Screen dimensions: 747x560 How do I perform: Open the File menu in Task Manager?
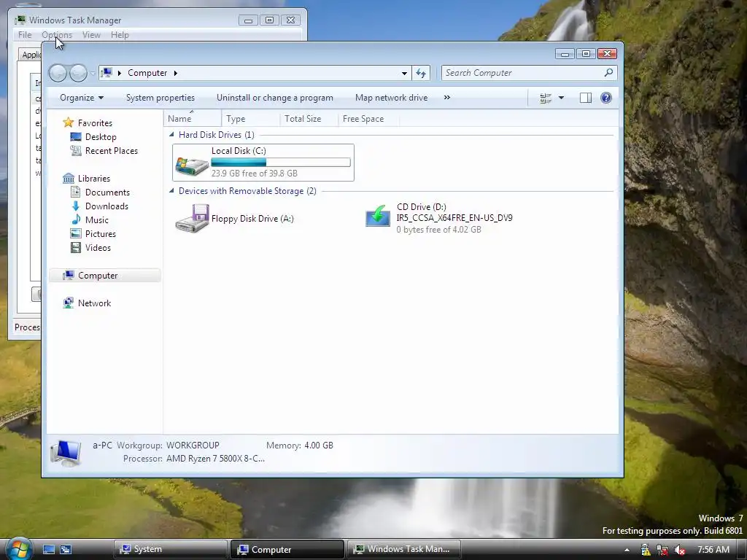25,35
